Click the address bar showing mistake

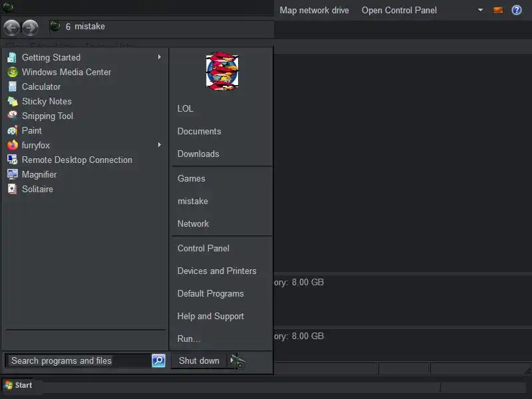click(x=161, y=27)
